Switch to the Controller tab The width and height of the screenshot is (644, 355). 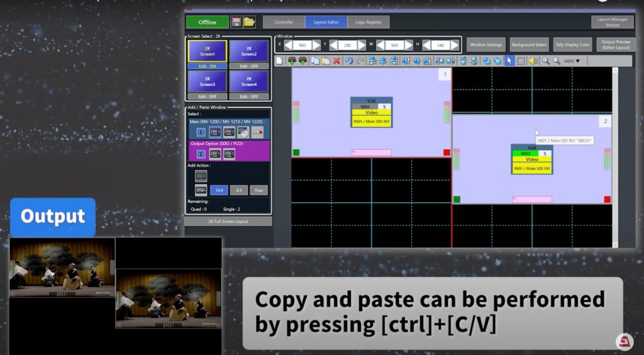(x=284, y=22)
